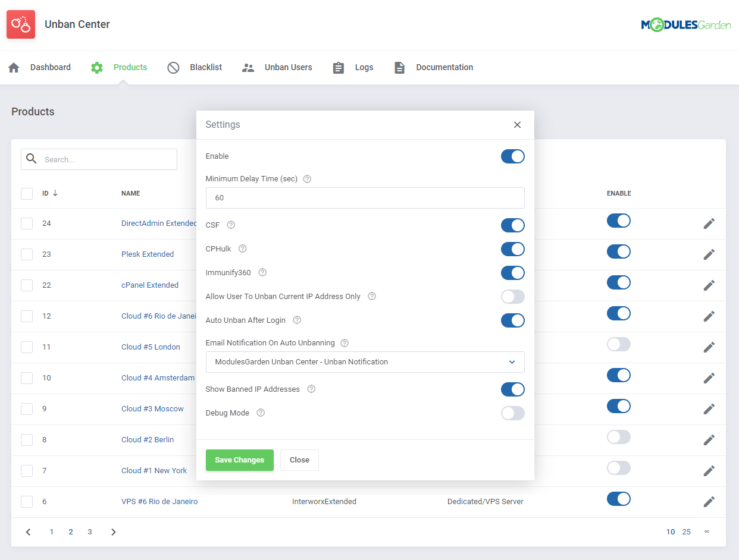Image resolution: width=739 pixels, height=560 pixels.
Task: Click Save Changes button
Action: 240,460
